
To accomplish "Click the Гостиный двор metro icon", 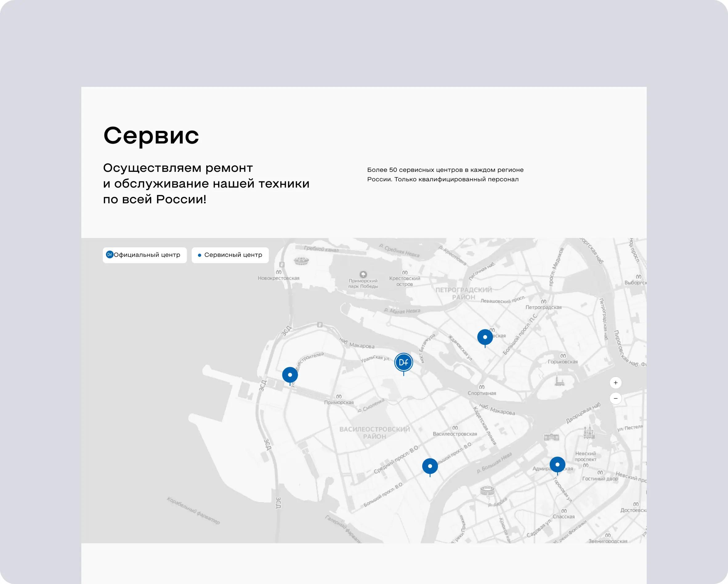I will click(600, 472).
